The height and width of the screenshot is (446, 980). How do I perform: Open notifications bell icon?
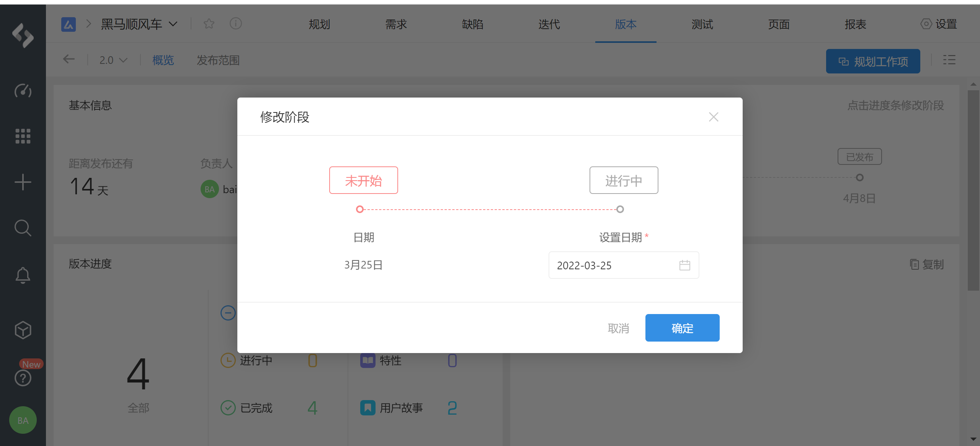tap(23, 275)
